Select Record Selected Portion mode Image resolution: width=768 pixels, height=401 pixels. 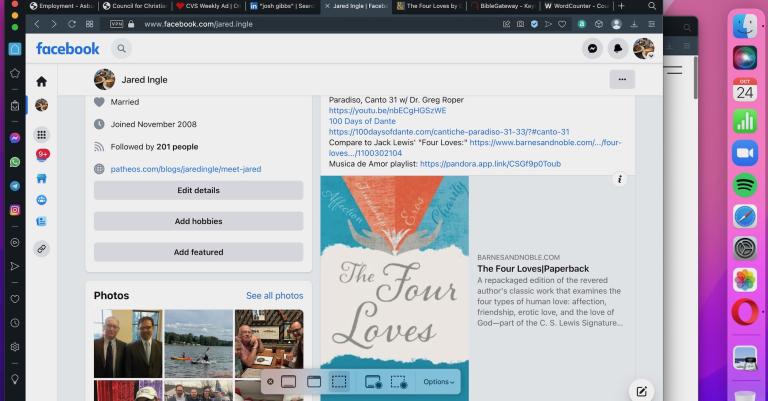[399, 382]
